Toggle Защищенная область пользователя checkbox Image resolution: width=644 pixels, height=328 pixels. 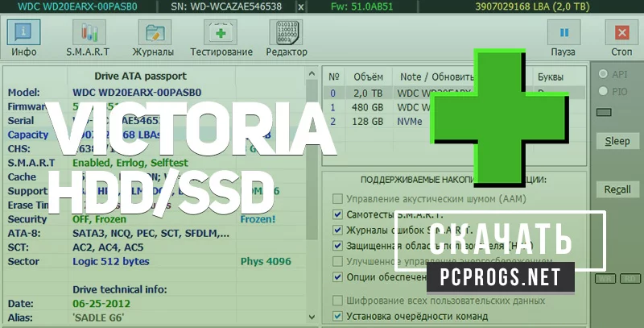(x=337, y=246)
